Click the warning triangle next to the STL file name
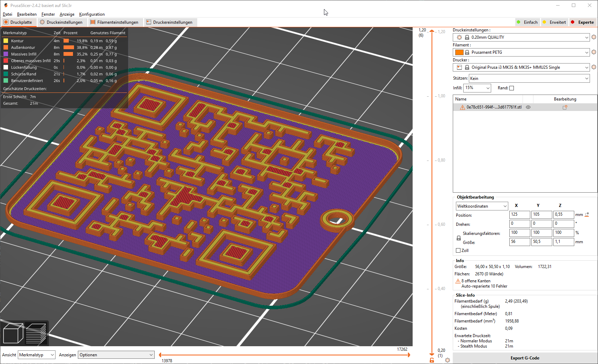The height and width of the screenshot is (364, 598). pyautogui.click(x=462, y=107)
